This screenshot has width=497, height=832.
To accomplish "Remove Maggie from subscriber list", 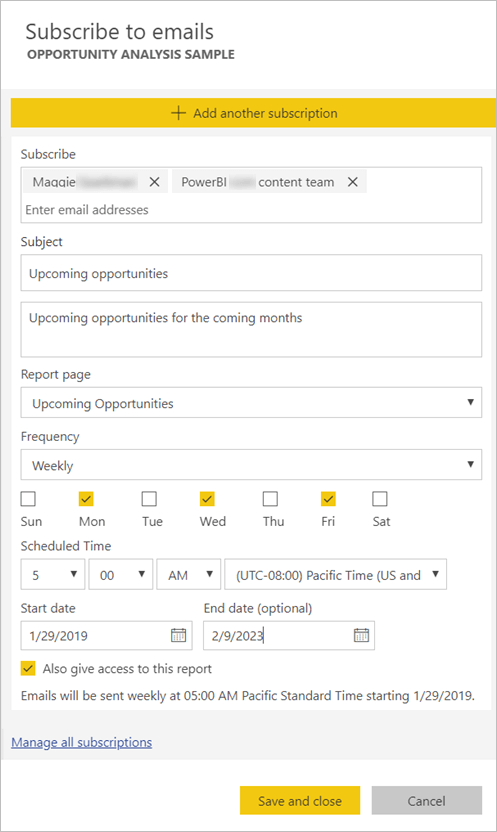I will (154, 182).
